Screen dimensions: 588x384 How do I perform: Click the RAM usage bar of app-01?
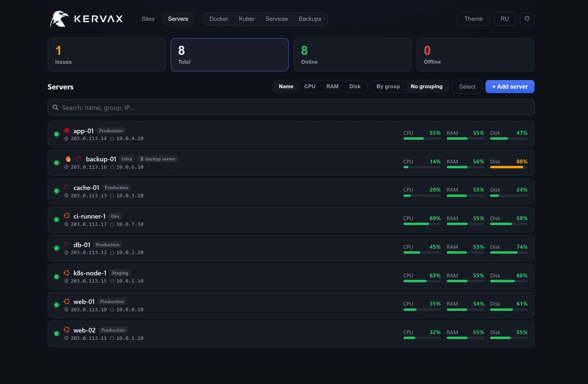tap(465, 138)
